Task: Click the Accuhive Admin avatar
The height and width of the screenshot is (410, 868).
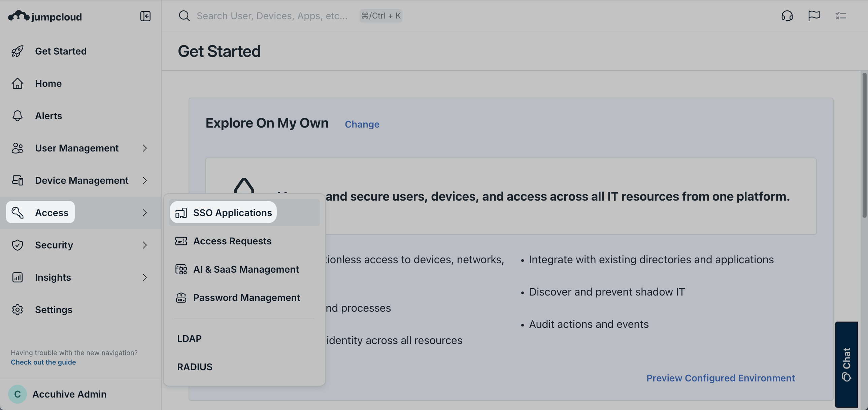Action: 18,394
